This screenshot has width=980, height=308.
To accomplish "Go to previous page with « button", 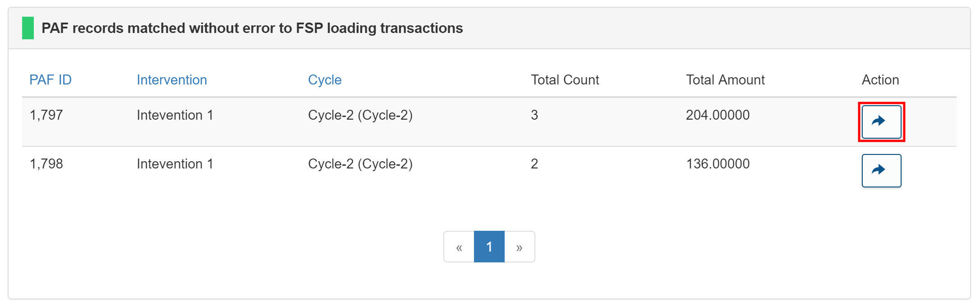I will 459,247.
